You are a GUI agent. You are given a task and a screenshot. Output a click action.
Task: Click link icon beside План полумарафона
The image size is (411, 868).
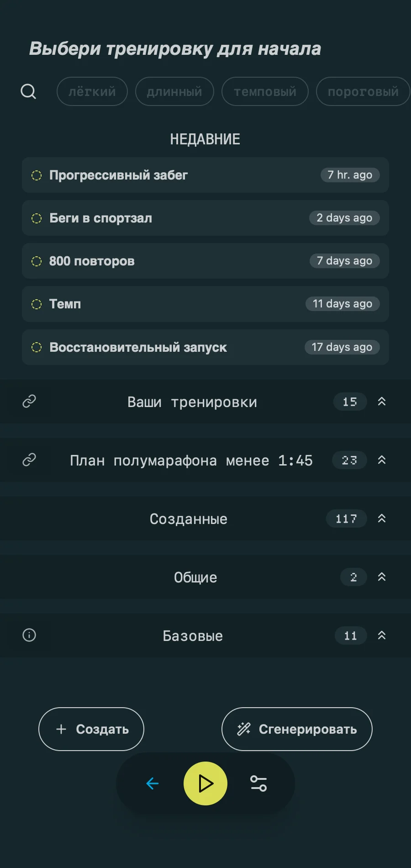(x=29, y=460)
